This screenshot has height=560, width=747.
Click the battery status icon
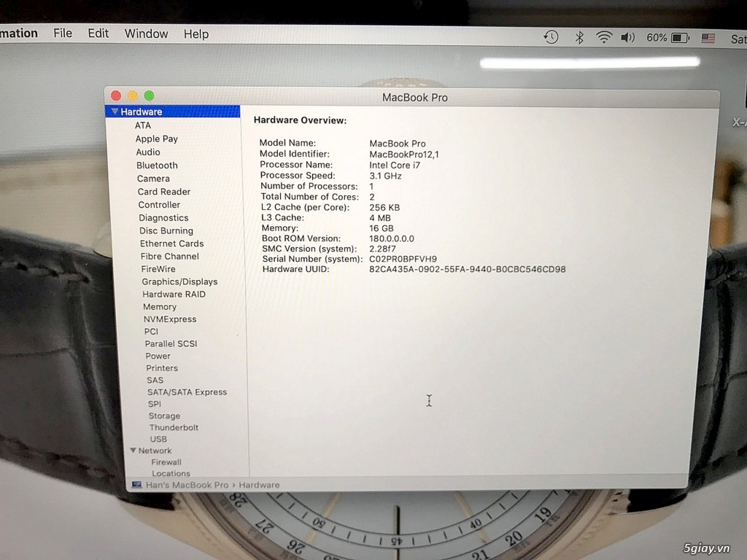[681, 38]
